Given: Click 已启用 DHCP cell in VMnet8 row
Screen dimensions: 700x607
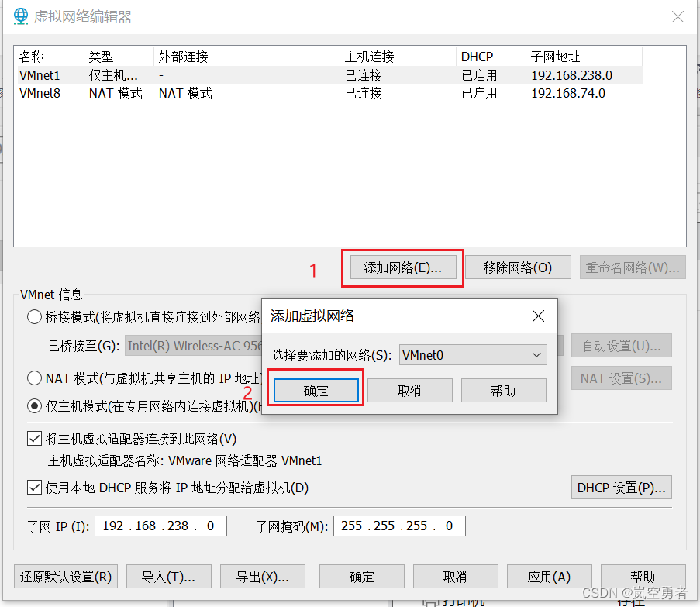Looking at the screenshot, I should (x=479, y=93).
